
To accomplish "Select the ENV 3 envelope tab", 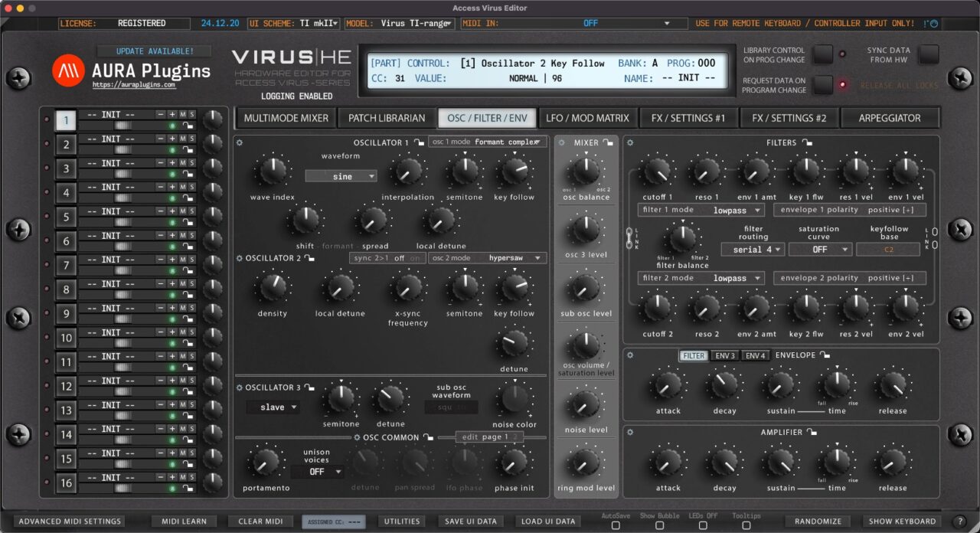I will (x=724, y=355).
